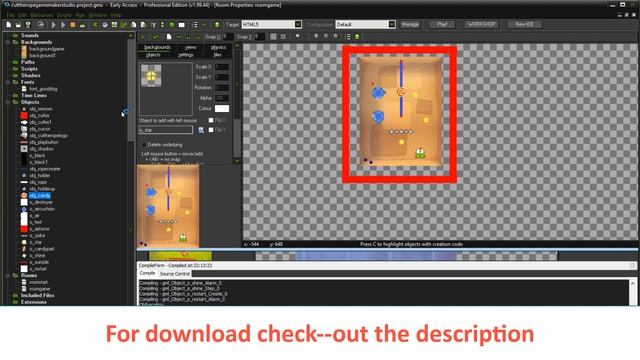Open the File menu

10,15
